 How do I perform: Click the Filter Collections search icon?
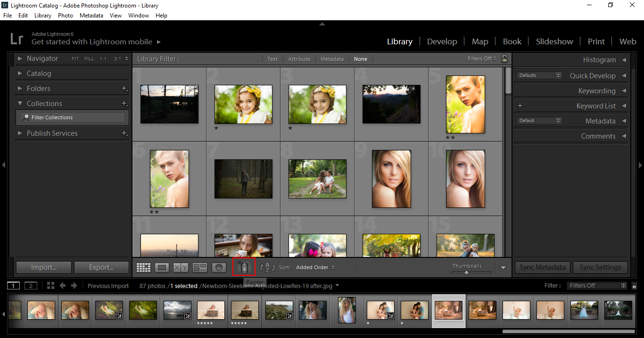[26, 117]
